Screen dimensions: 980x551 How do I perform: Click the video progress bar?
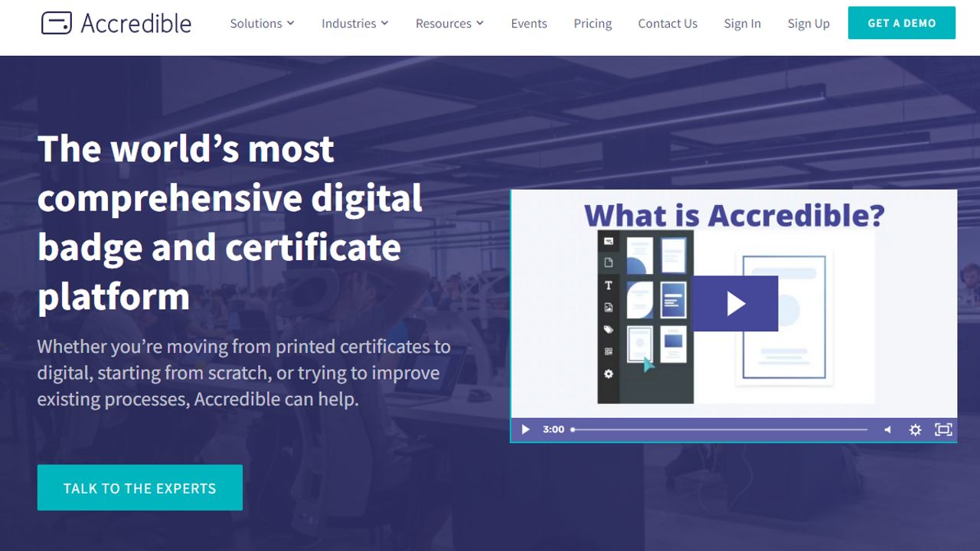pos(720,429)
